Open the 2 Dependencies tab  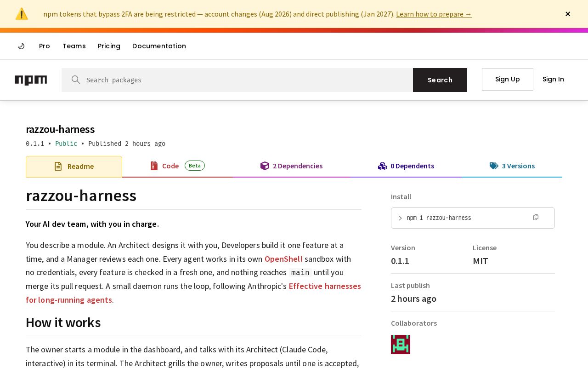click(x=291, y=166)
